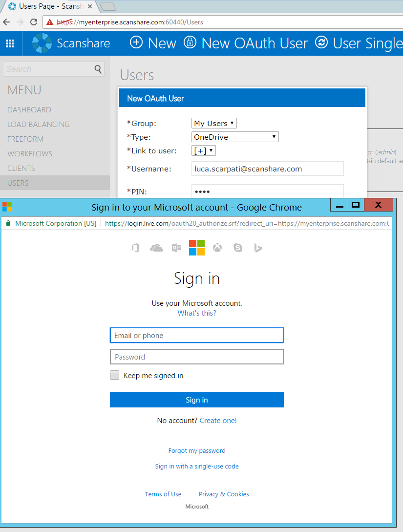Click the New OAuth User lock icon
Viewport: 403px width, 532px height.
tap(190, 43)
